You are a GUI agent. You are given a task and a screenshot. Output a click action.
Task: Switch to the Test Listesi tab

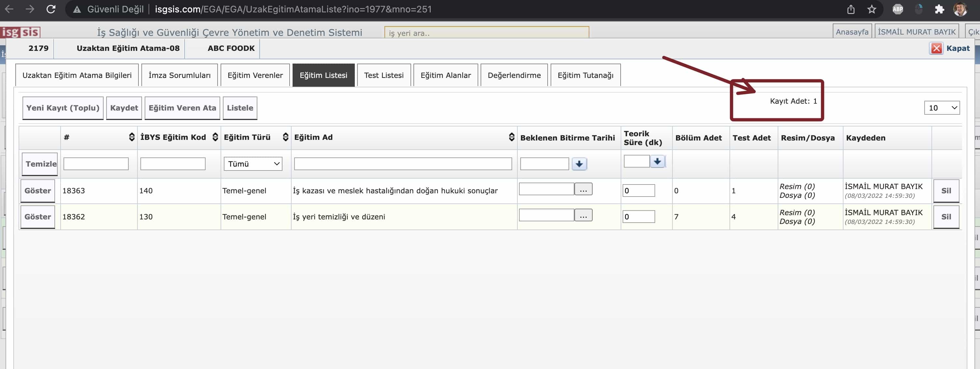pyautogui.click(x=383, y=75)
